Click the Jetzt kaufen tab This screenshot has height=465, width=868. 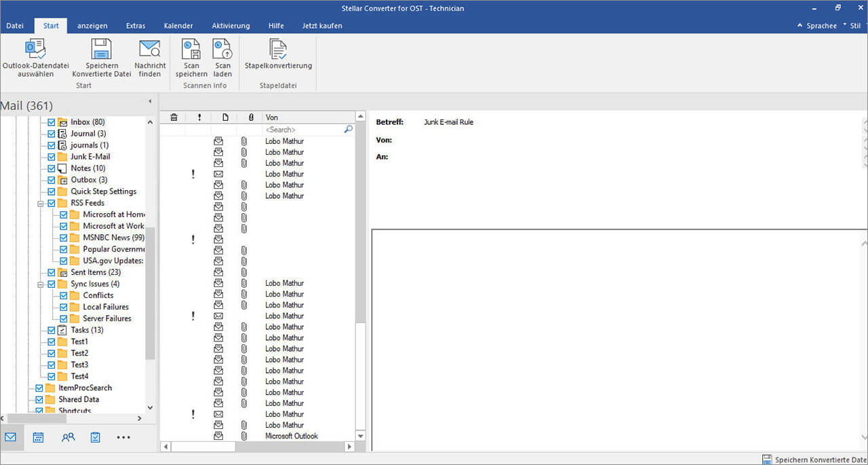tap(322, 26)
